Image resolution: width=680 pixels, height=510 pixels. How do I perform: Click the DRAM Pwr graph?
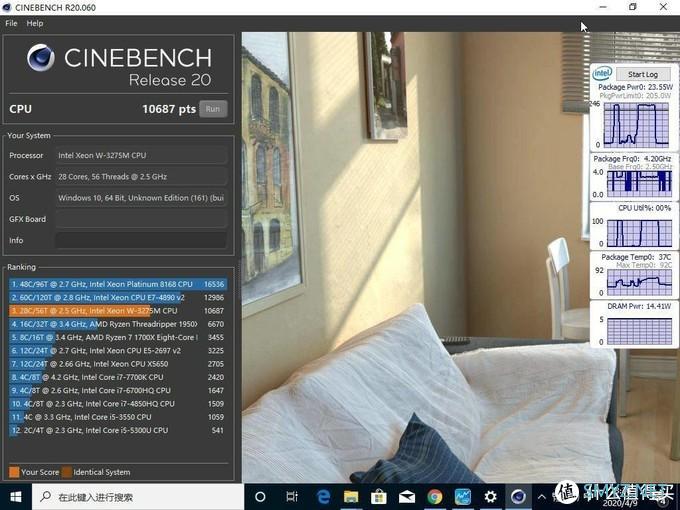coord(639,331)
